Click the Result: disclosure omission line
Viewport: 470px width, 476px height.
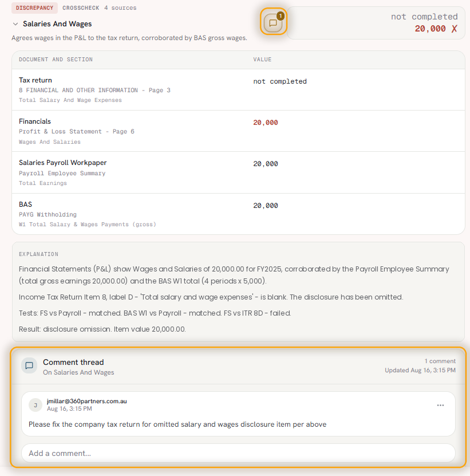click(x=102, y=329)
